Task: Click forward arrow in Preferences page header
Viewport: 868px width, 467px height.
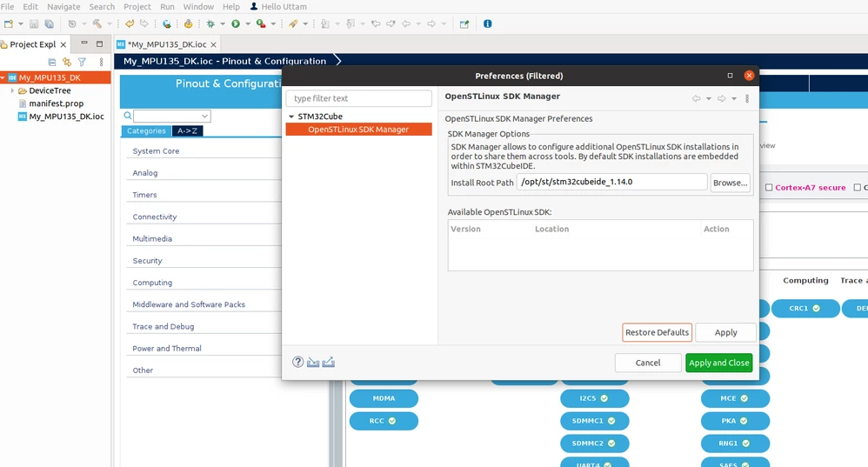Action: [x=721, y=98]
